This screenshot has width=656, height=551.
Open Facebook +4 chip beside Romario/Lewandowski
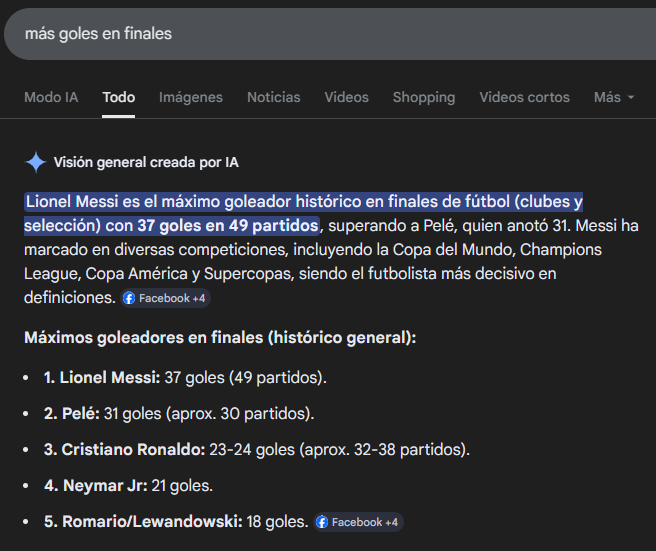358,522
